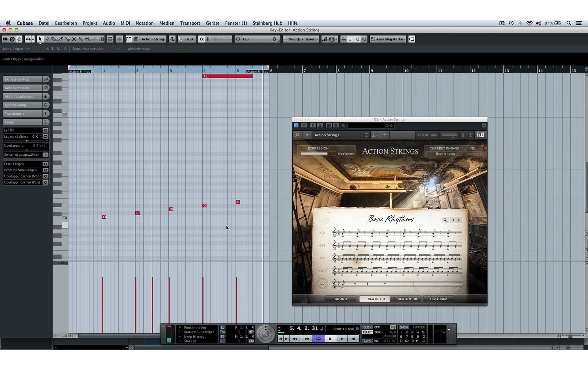This screenshot has width=588, height=370.
Task: Open the PLAYBACK tab in Action Strings
Action: click(439, 299)
